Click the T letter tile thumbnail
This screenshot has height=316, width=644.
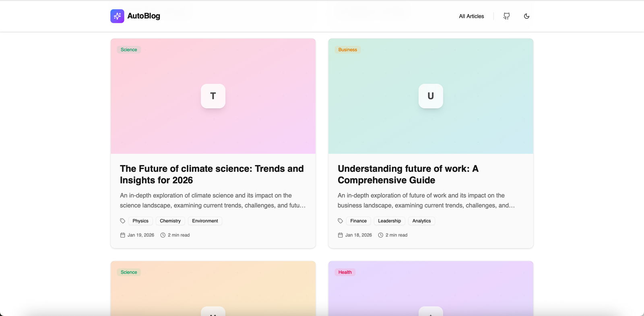(x=213, y=96)
